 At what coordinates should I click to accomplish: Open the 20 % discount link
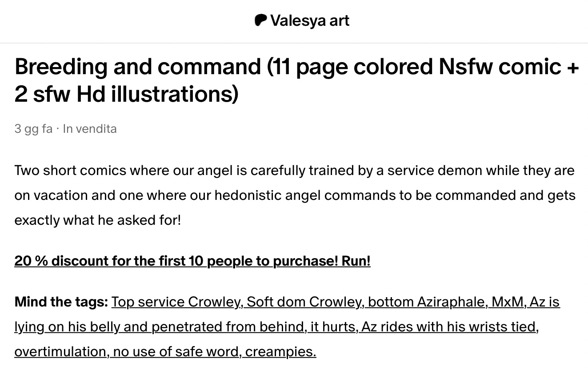(192, 261)
